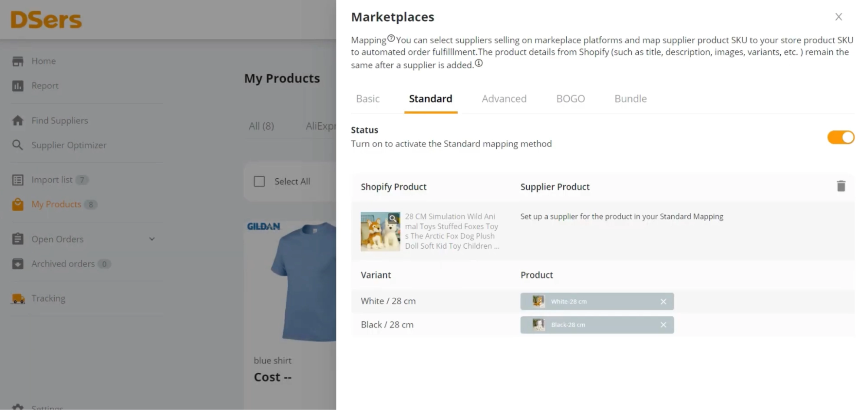The width and height of the screenshot is (868, 410).
Task: Click the Home sidebar icon
Action: pyautogui.click(x=18, y=61)
